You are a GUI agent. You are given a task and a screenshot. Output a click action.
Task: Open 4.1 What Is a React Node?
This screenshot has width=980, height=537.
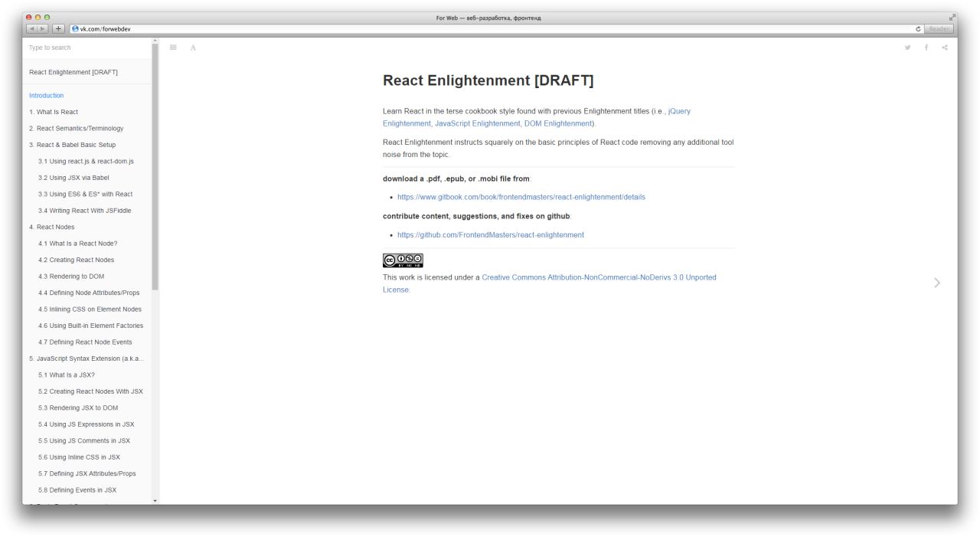[78, 244]
